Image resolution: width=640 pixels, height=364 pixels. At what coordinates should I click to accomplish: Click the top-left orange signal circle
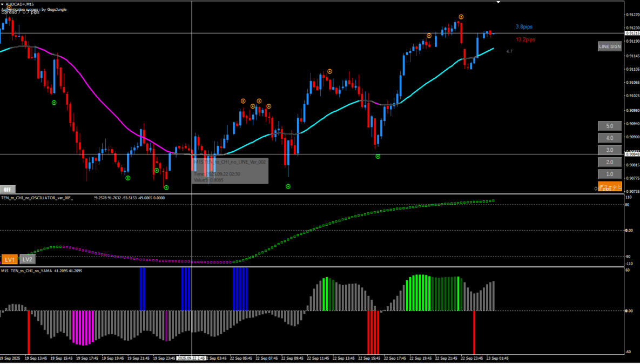coord(9,8)
